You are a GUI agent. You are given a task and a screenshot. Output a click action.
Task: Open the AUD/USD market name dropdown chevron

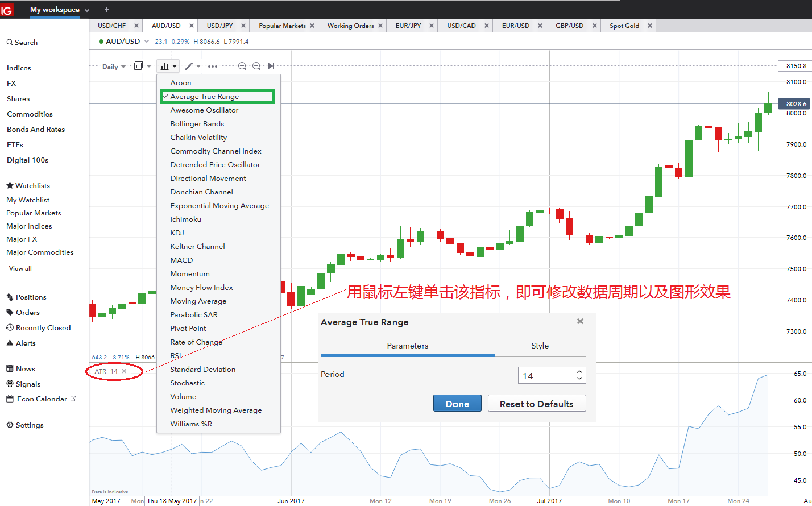[147, 42]
